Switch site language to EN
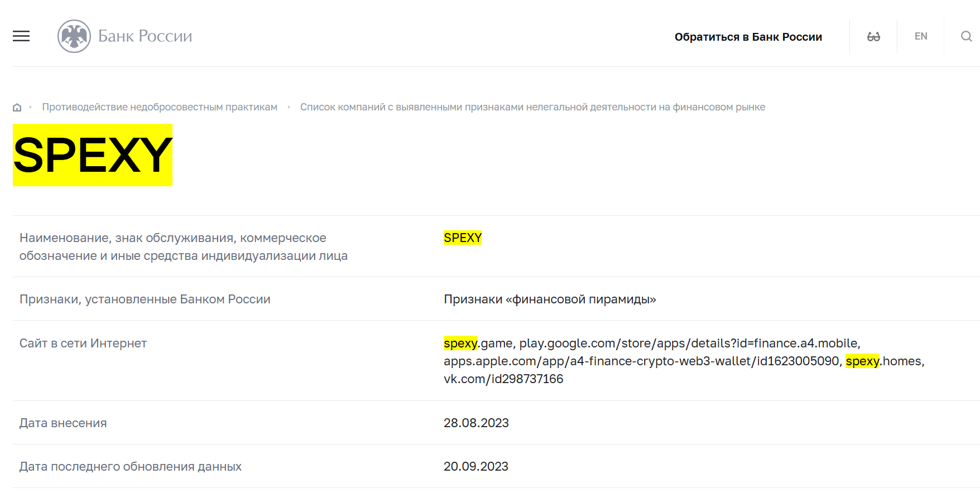Viewport: 980px width, 498px height. [x=920, y=36]
